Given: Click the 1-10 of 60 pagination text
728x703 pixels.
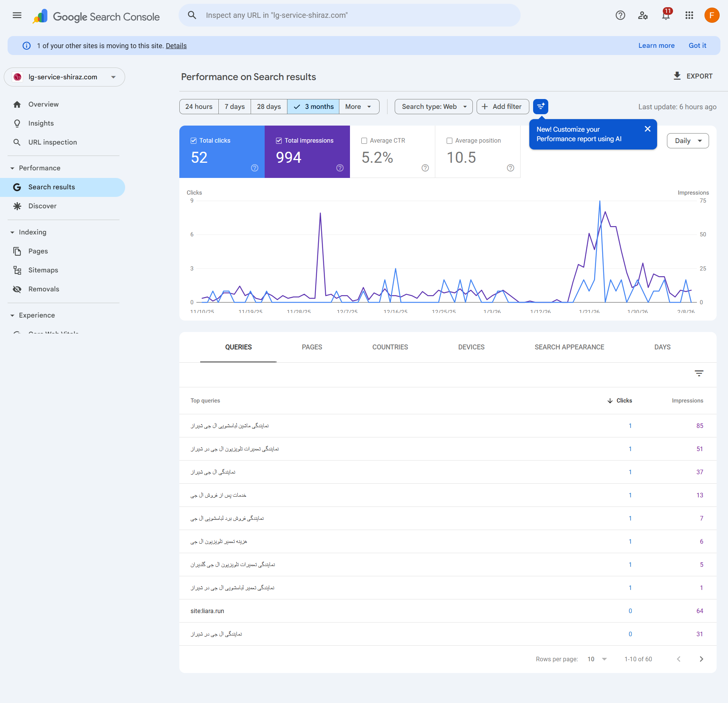Looking at the screenshot, I should click(x=638, y=659).
